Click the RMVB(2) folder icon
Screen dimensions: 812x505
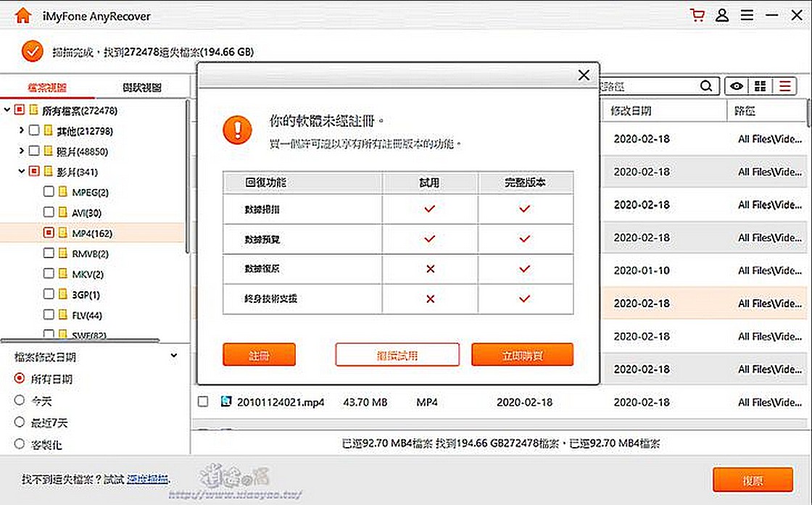click(63, 253)
